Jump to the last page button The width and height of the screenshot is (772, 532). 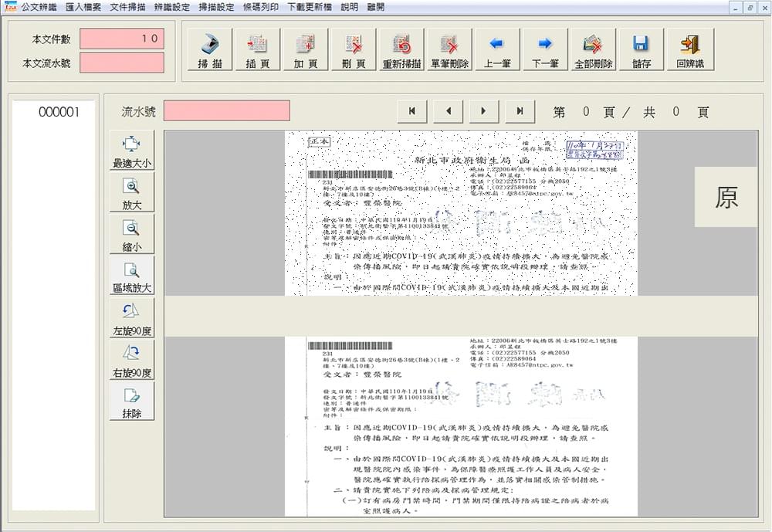(520, 111)
